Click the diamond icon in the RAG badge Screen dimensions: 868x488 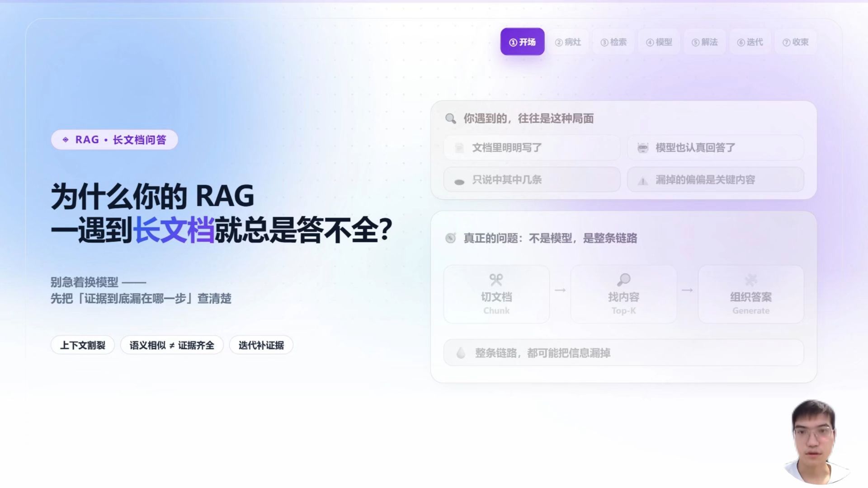point(66,140)
